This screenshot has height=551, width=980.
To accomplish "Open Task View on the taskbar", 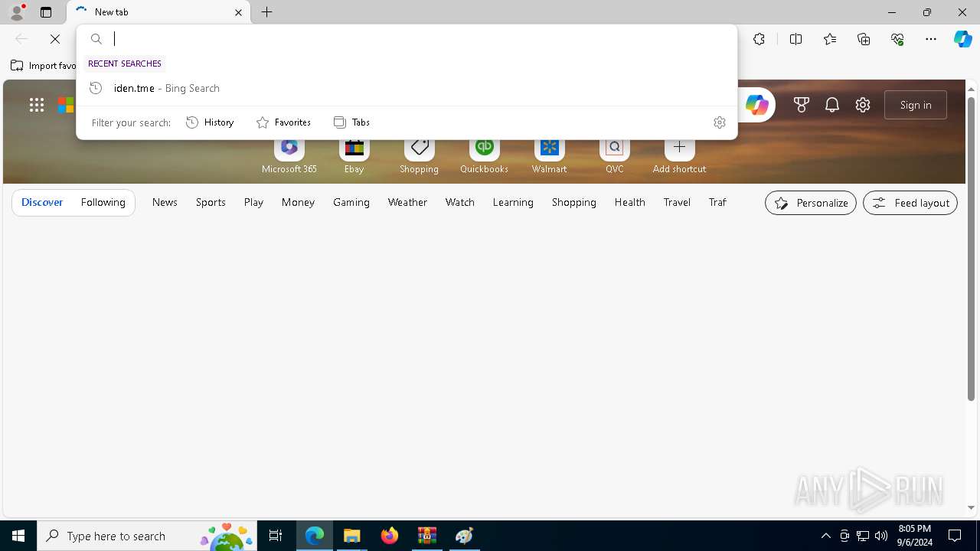I will click(x=276, y=536).
